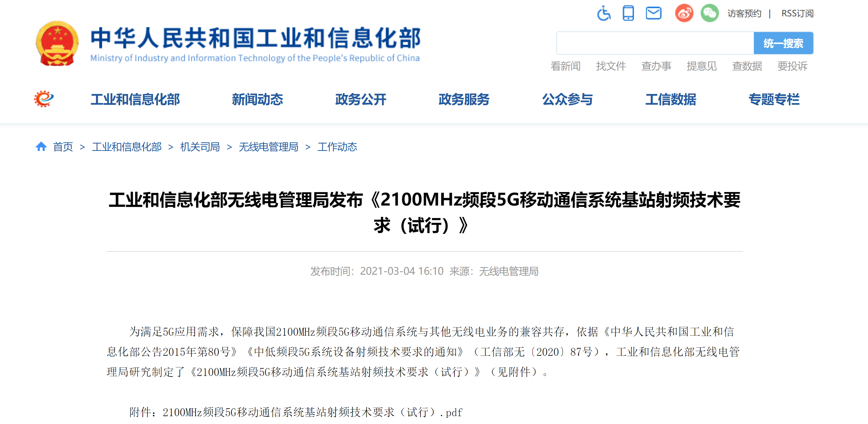The image size is (868, 424).
Task: Select 要投诉 quick search option
Action: [793, 66]
